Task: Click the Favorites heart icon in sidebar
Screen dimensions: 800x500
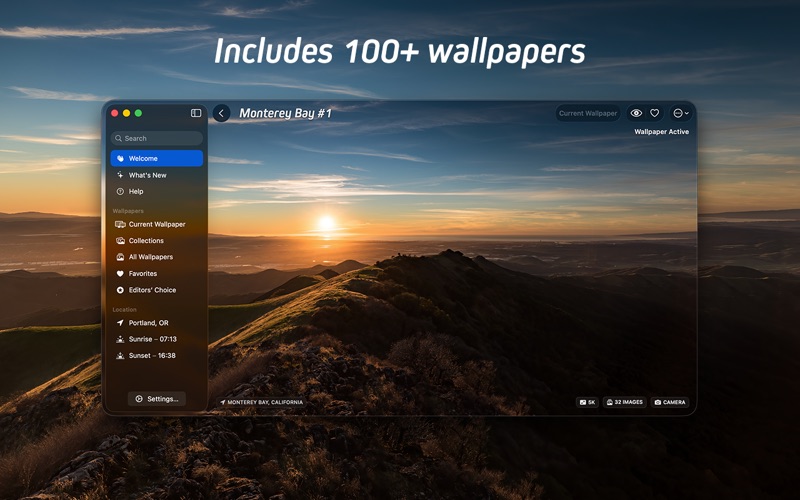Action: [120, 273]
